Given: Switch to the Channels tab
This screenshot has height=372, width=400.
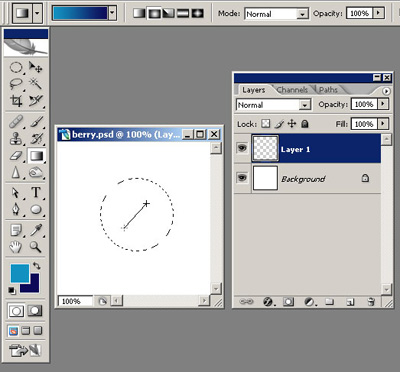Looking at the screenshot, I should pos(292,90).
